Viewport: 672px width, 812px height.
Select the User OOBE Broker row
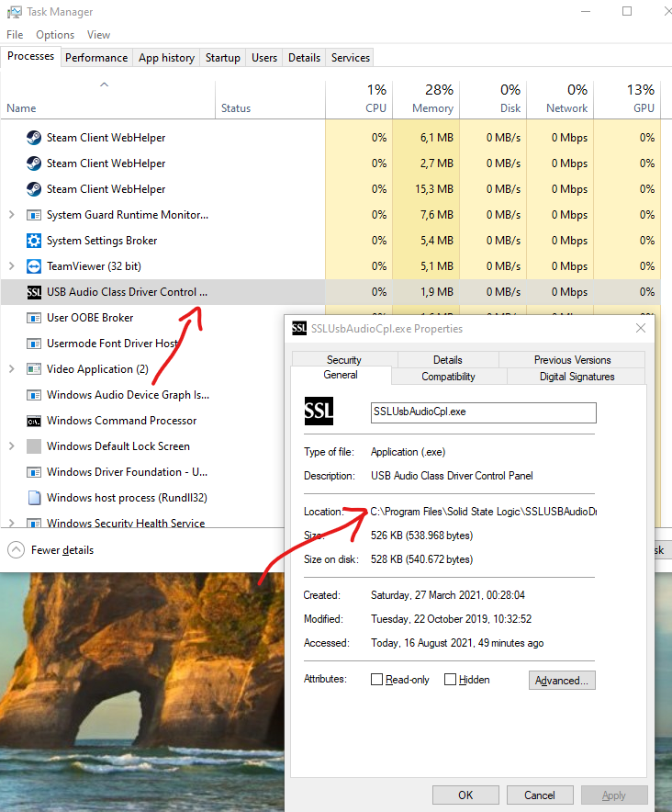tap(142, 318)
